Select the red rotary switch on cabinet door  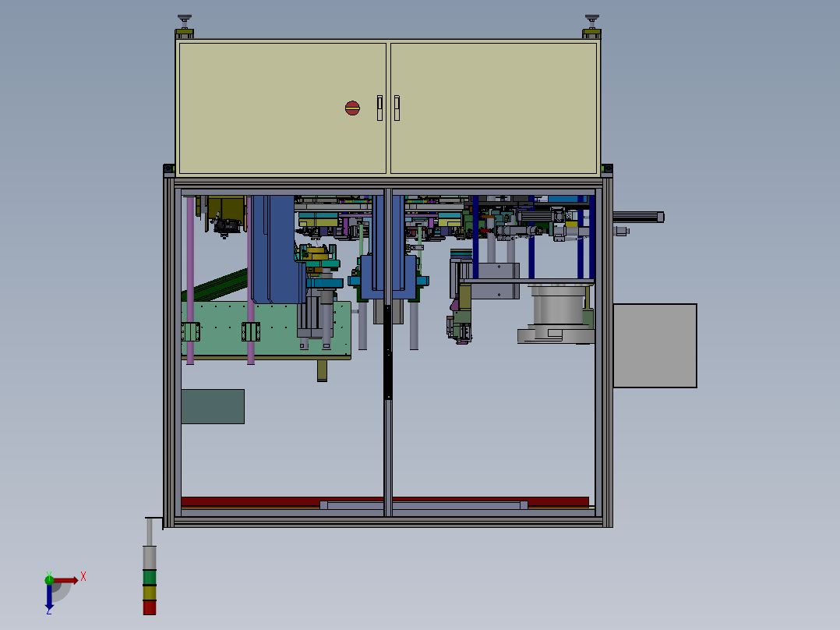point(352,108)
